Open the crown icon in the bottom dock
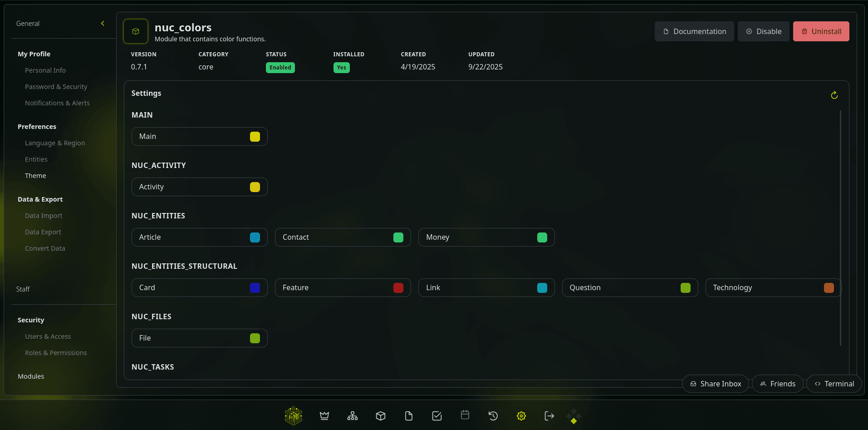The image size is (868, 430). coord(324,415)
